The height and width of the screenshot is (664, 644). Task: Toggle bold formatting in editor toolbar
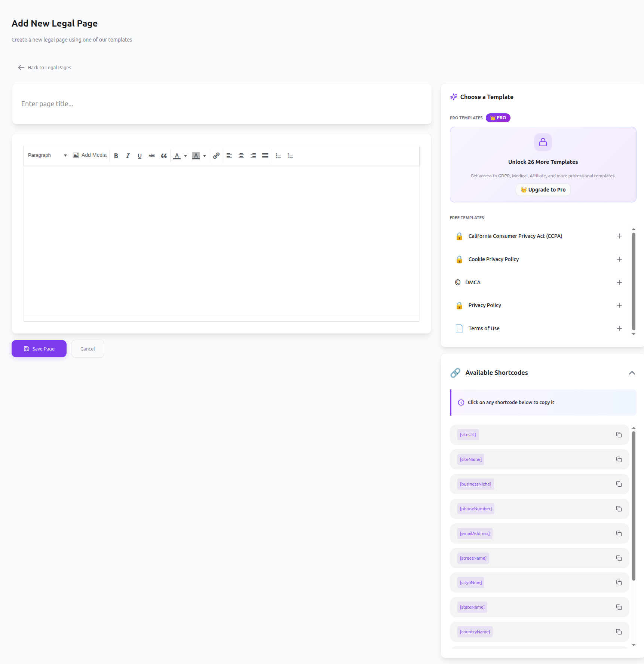(116, 156)
